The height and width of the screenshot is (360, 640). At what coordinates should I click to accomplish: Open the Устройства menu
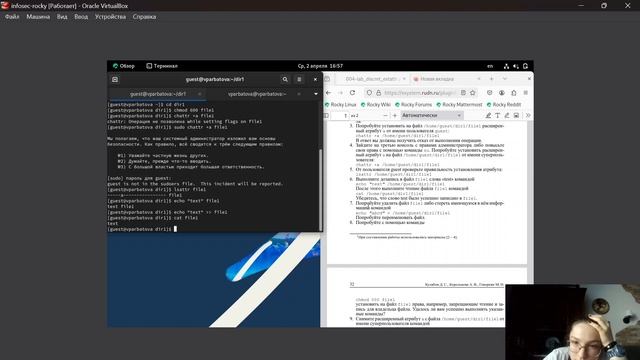110,17
